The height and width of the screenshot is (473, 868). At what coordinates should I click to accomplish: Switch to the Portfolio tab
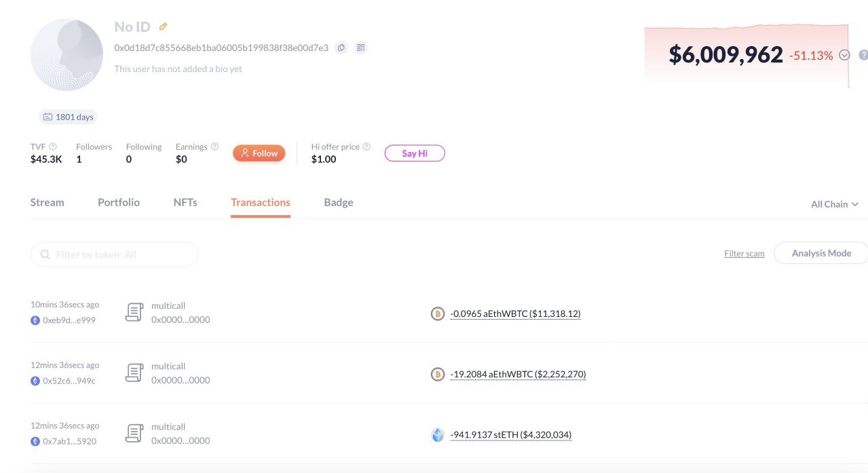pyautogui.click(x=119, y=202)
